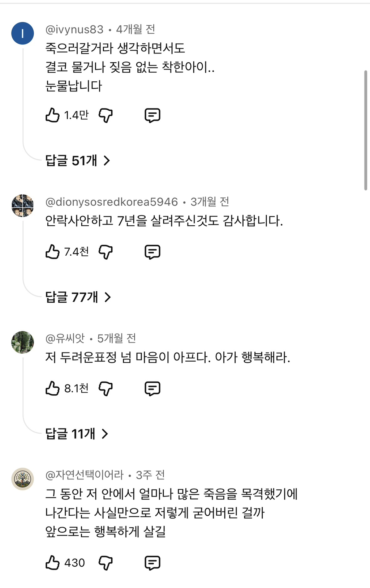The height and width of the screenshot is (588, 370).
Task: Dislike the comment by @유씨앗
Action: coord(106,388)
